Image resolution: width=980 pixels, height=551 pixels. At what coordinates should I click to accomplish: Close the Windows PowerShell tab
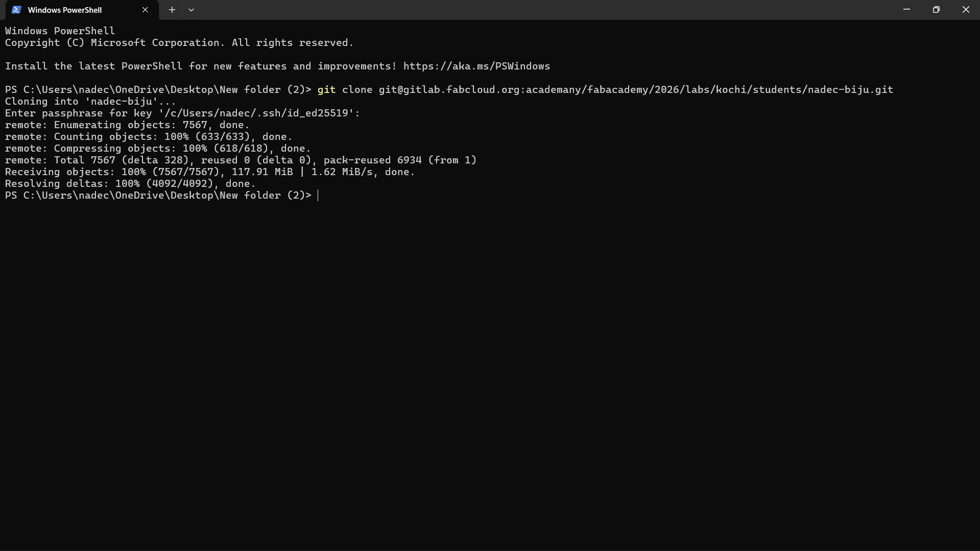click(x=145, y=10)
